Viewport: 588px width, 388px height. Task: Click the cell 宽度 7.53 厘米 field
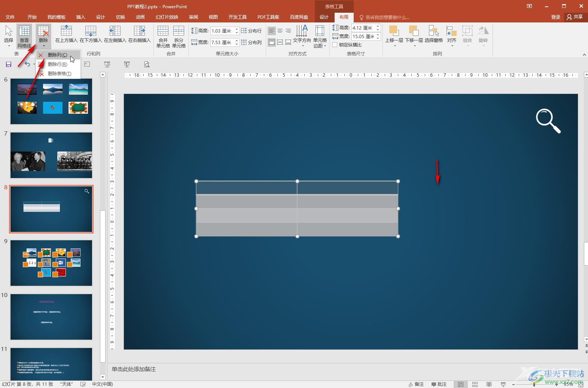222,43
